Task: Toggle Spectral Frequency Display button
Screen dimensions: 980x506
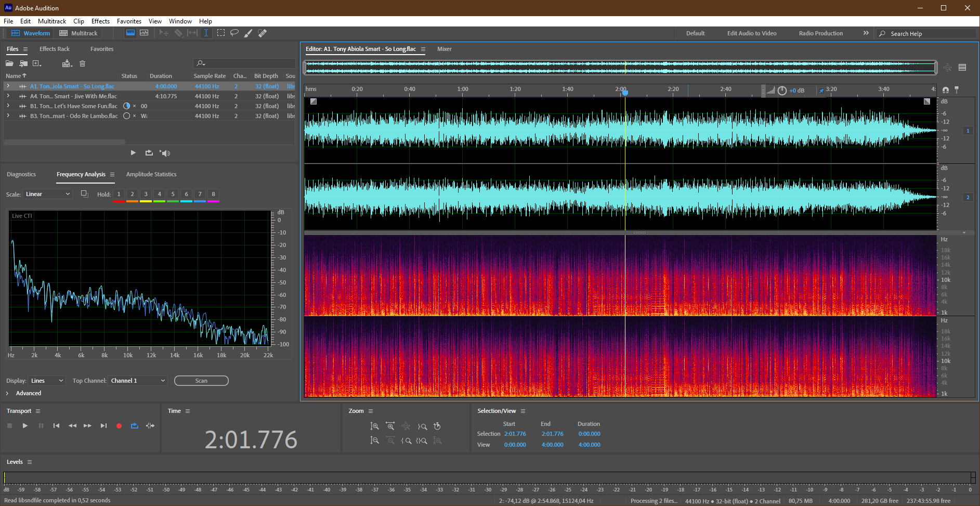Action: pos(130,33)
